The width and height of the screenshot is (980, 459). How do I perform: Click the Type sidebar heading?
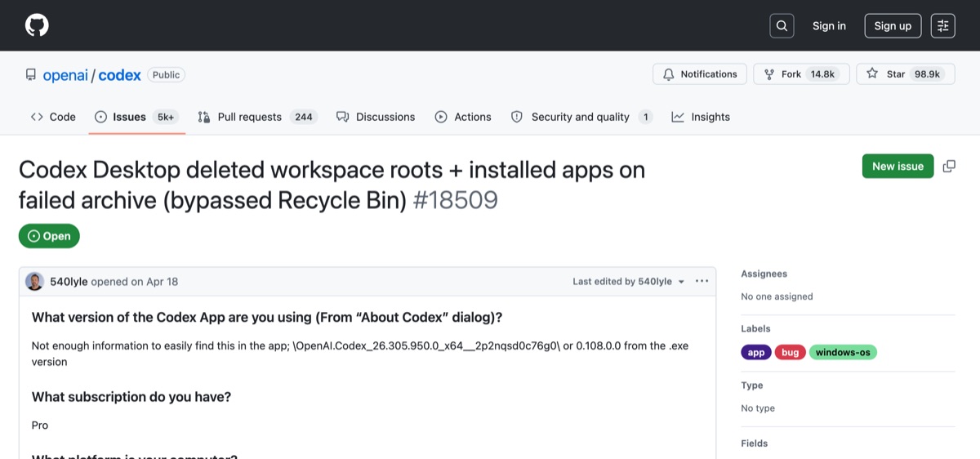752,385
